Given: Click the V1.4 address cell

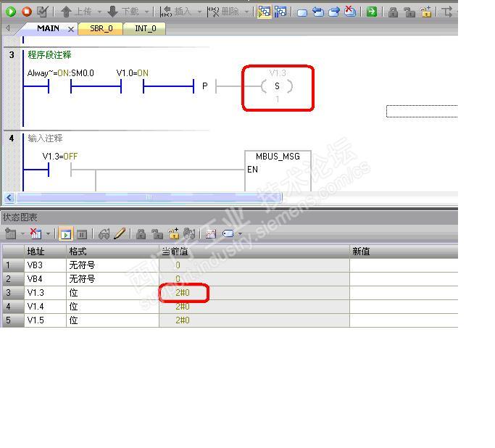Looking at the screenshot, I should pos(45,307).
